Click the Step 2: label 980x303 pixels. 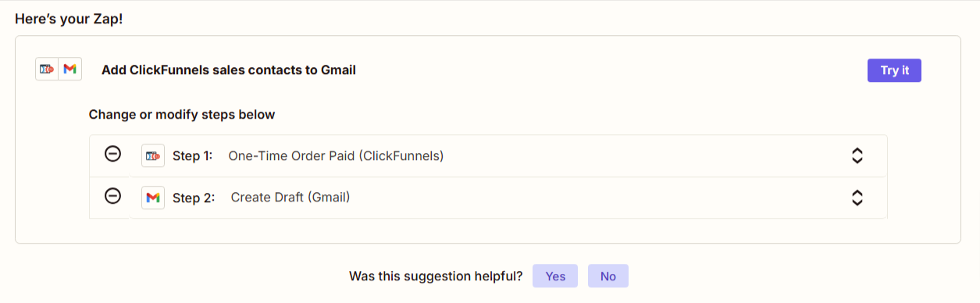pyautogui.click(x=194, y=198)
